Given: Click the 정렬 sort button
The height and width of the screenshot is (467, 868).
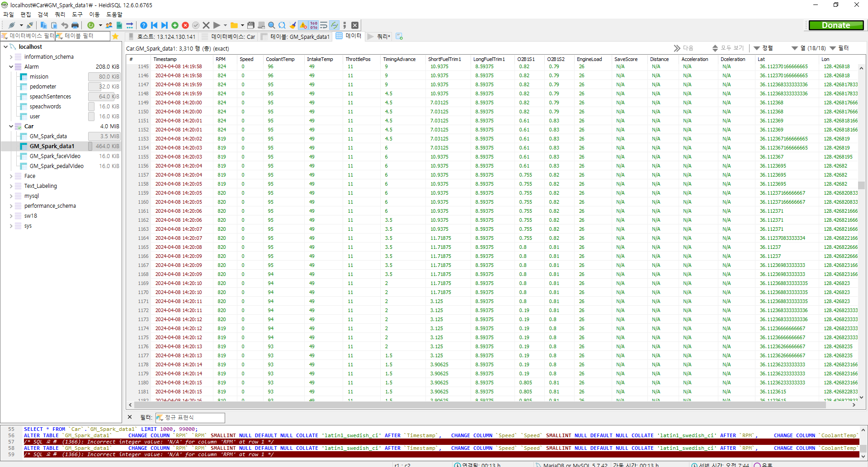Looking at the screenshot, I should pos(764,48).
